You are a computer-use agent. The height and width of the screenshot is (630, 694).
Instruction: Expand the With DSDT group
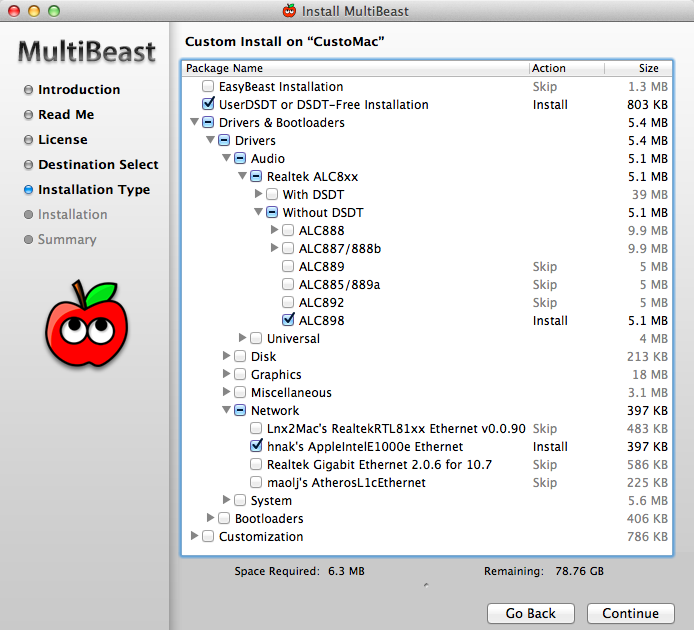(258, 193)
